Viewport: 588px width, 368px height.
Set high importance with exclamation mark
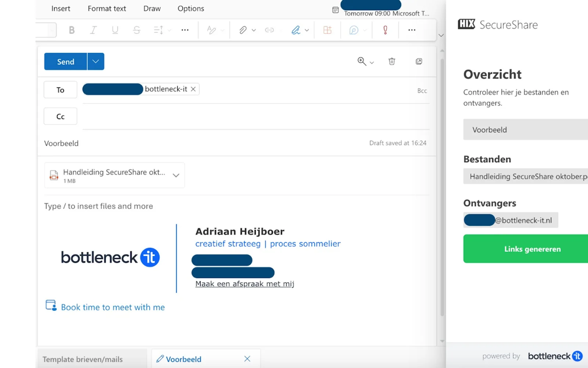point(385,30)
